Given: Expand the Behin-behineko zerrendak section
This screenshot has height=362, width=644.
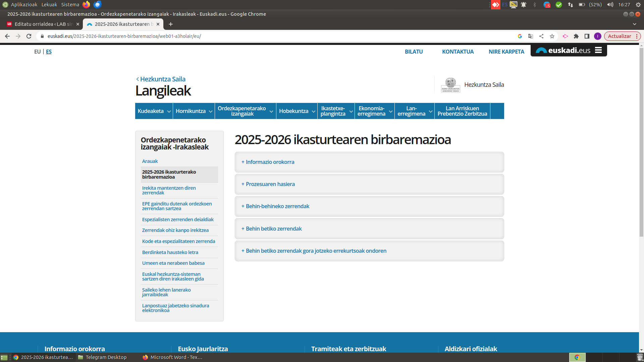Looking at the screenshot, I should pyautogui.click(x=277, y=206).
